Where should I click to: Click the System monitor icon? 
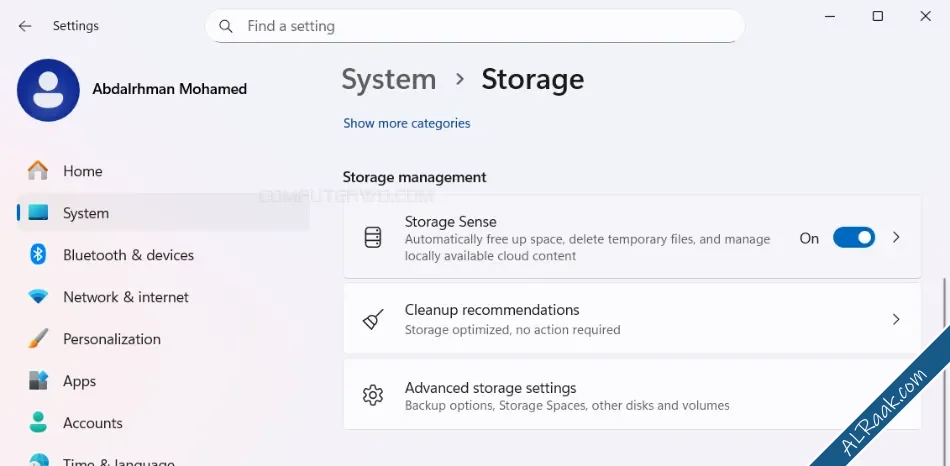[38, 213]
